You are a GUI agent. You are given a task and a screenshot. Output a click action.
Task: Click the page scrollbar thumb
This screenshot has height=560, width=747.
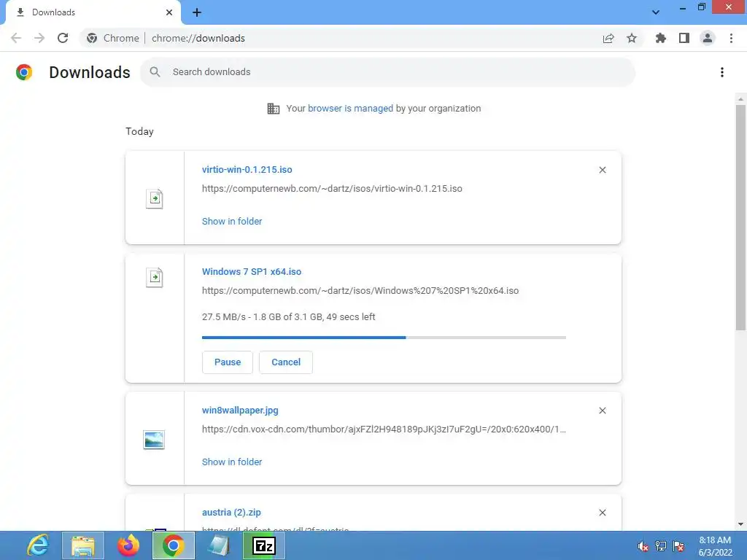tap(740, 217)
